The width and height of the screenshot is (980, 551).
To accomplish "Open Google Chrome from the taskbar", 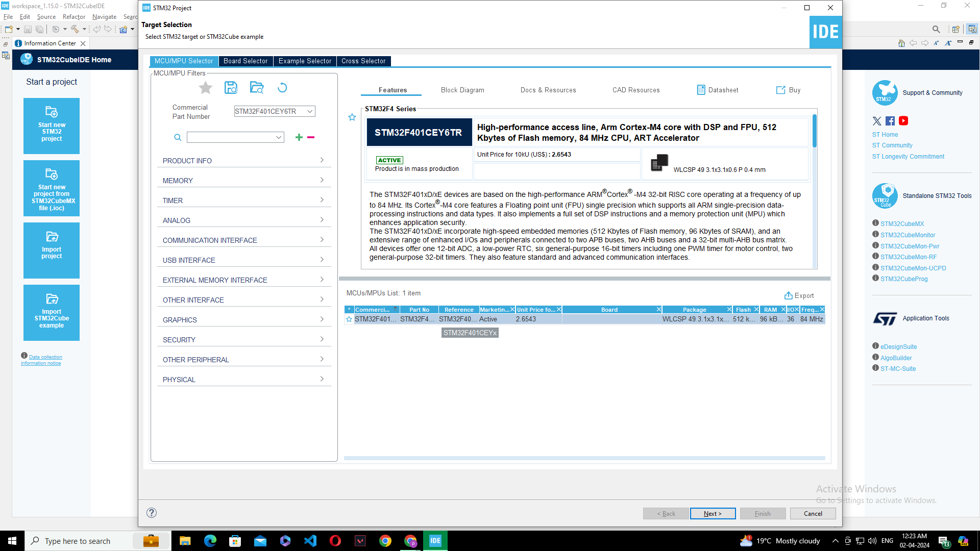I will (x=385, y=541).
